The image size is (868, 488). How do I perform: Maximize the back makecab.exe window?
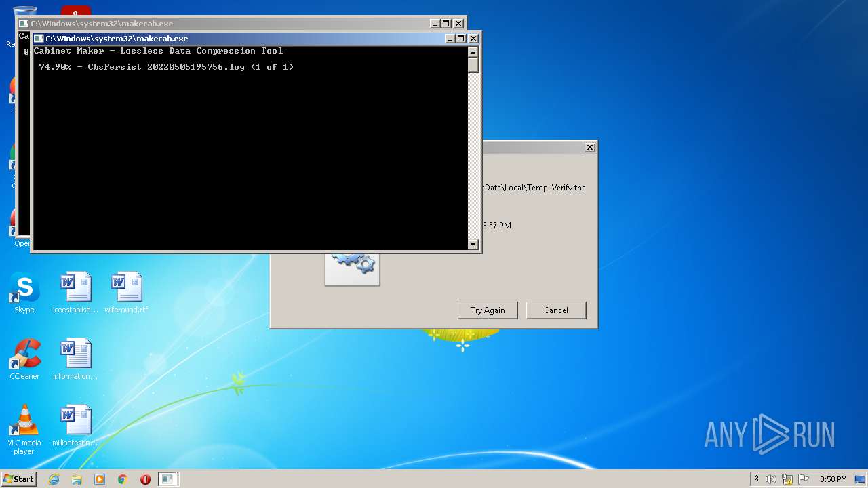446,24
